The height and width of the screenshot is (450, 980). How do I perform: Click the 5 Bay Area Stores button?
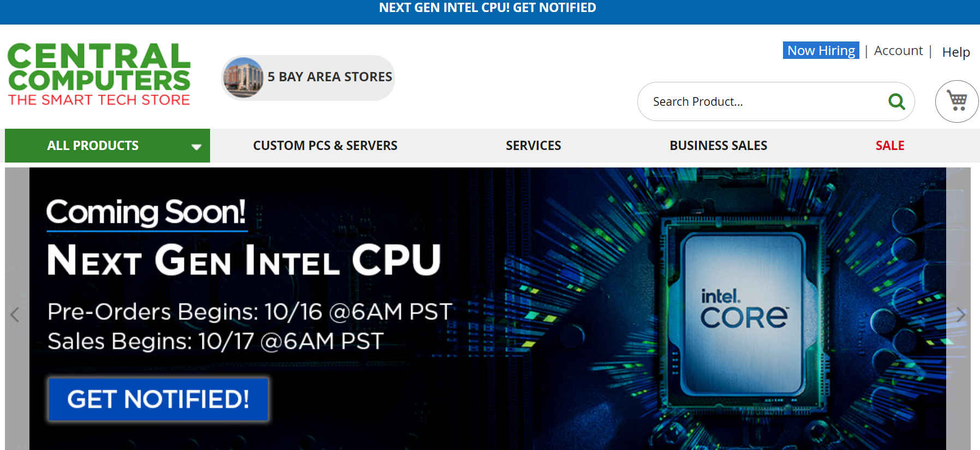pos(308,77)
